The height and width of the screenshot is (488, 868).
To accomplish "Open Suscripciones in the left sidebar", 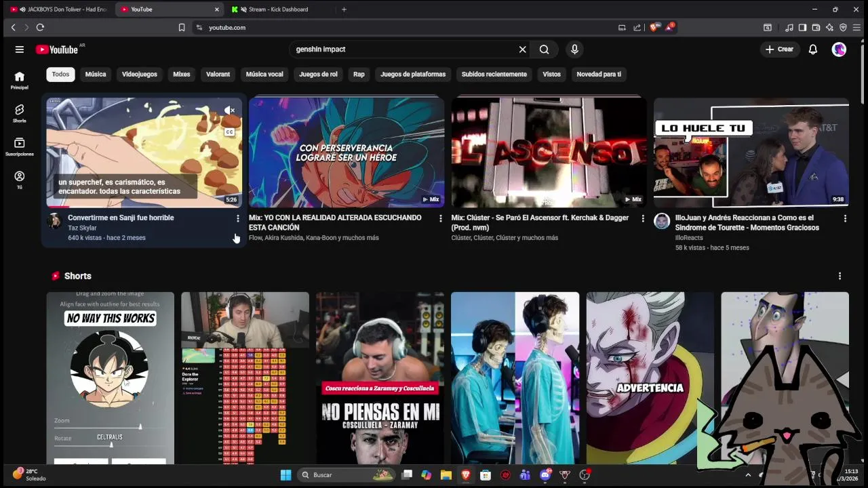I will [x=20, y=146].
